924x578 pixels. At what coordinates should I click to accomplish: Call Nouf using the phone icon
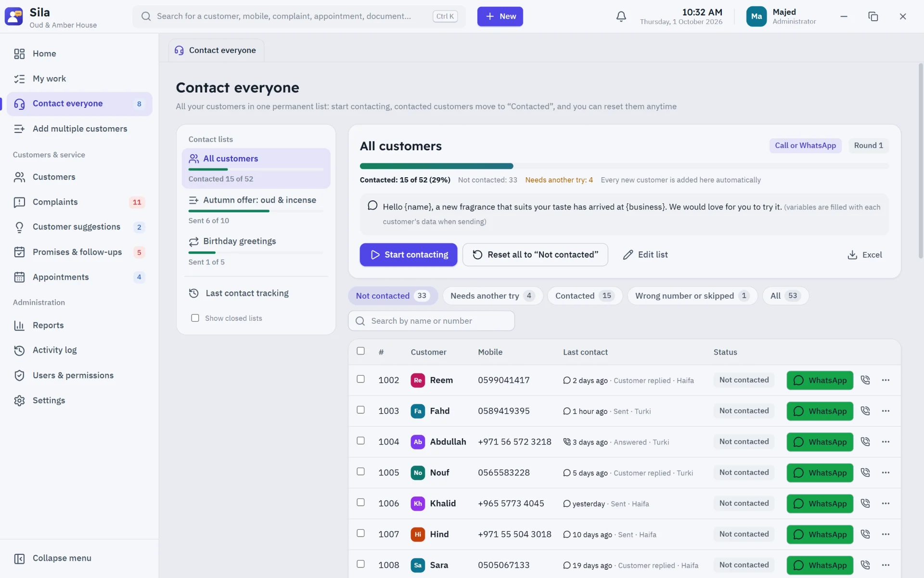click(865, 473)
